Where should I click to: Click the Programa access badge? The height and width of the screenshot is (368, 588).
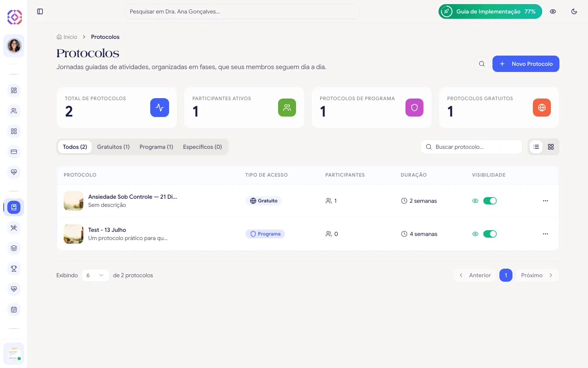click(265, 234)
